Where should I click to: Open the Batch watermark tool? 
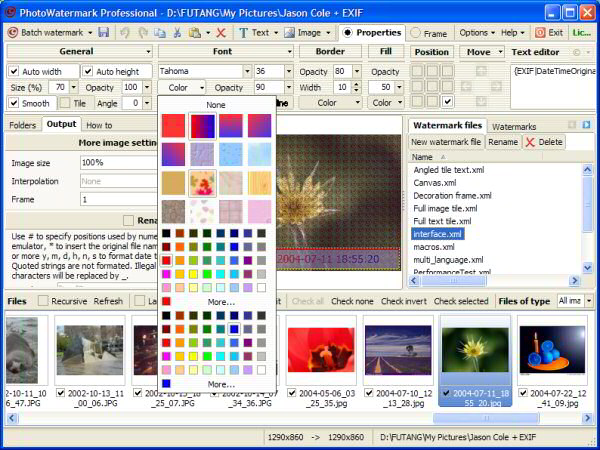pos(50,32)
